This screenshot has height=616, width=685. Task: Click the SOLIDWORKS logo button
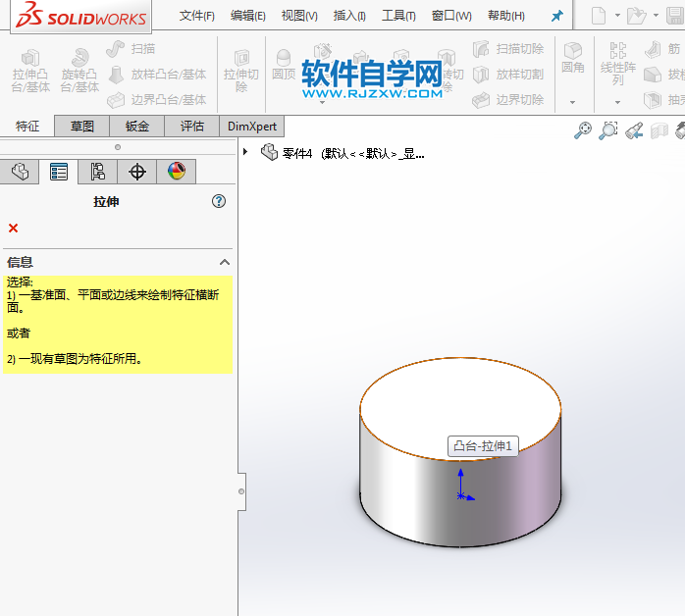(x=80, y=16)
